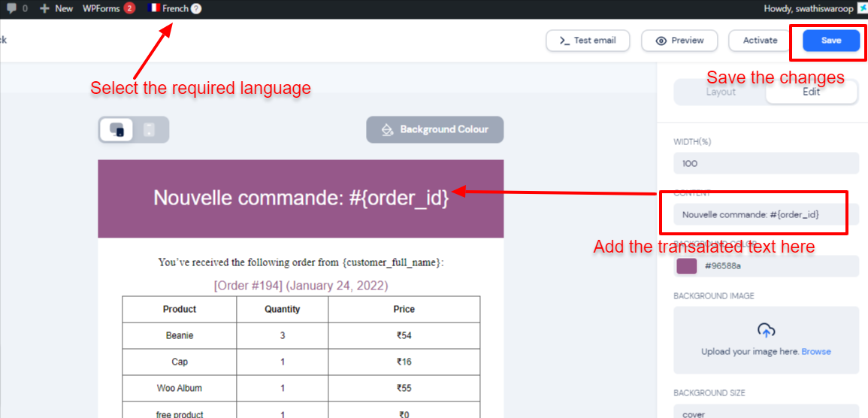Click the French flag icon

click(x=155, y=9)
